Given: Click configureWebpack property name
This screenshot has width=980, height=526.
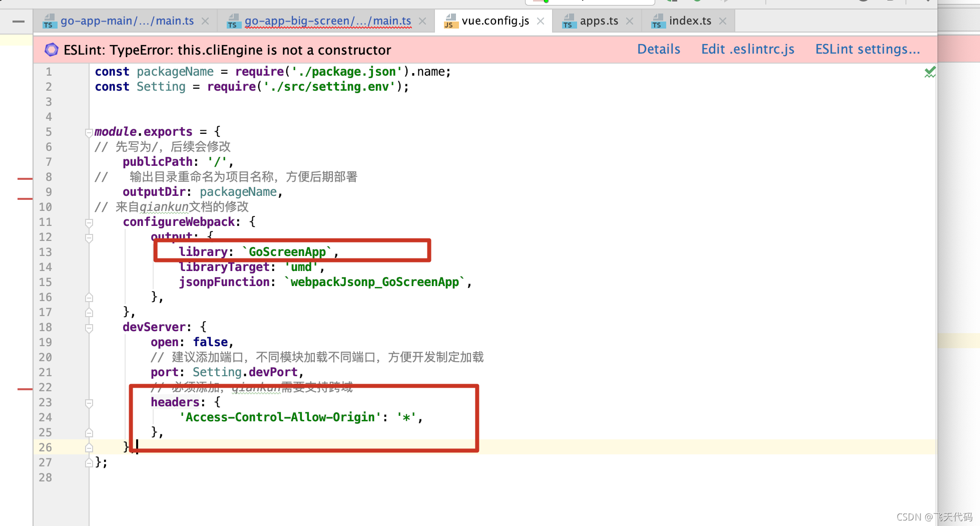Looking at the screenshot, I should tap(179, 222).
